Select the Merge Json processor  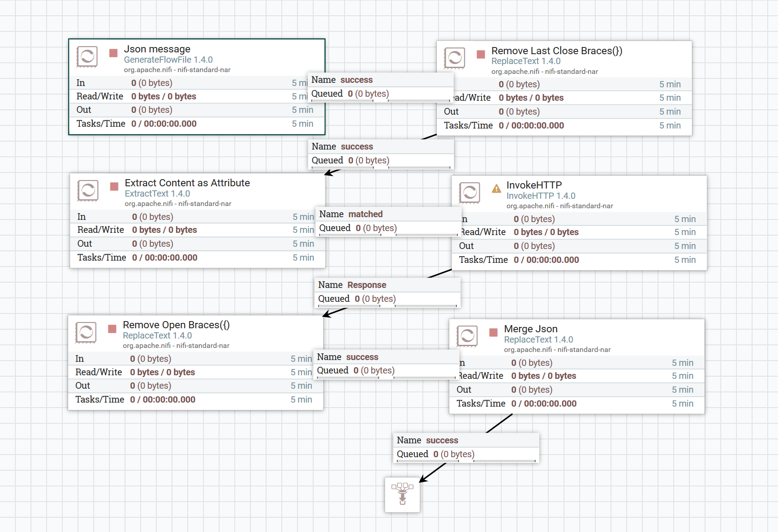[x=573, y=328]
